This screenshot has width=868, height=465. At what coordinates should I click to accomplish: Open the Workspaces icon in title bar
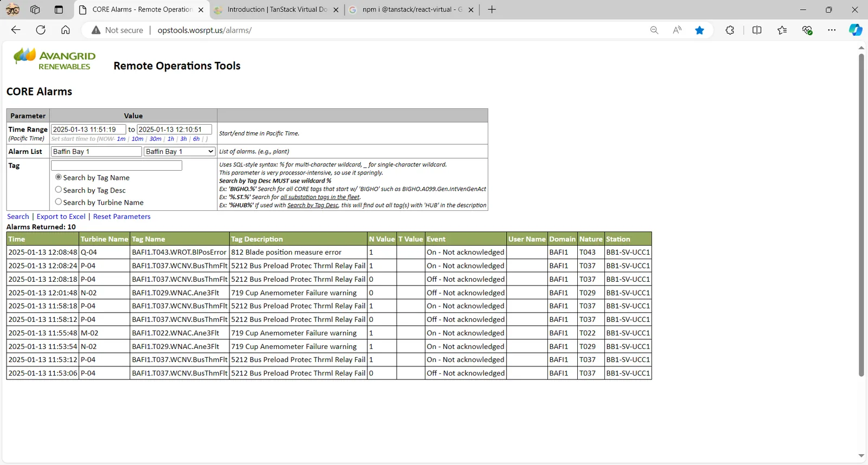(35, 9)
